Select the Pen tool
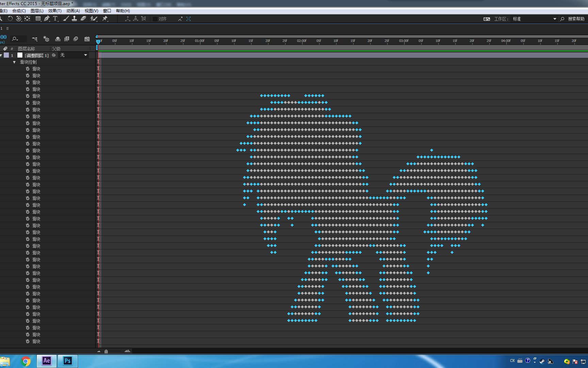Image resolution: width=588 pixels, height=368 pixels. point(47,19)
